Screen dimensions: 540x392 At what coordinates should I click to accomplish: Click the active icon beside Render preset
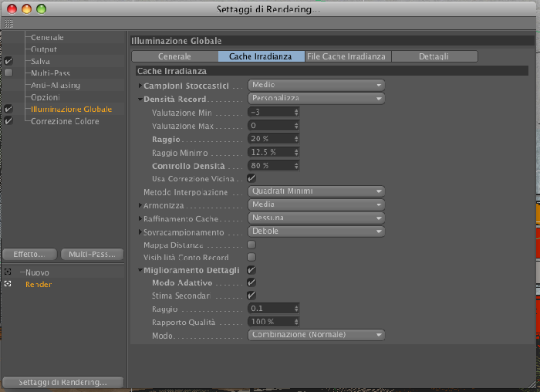8,284
